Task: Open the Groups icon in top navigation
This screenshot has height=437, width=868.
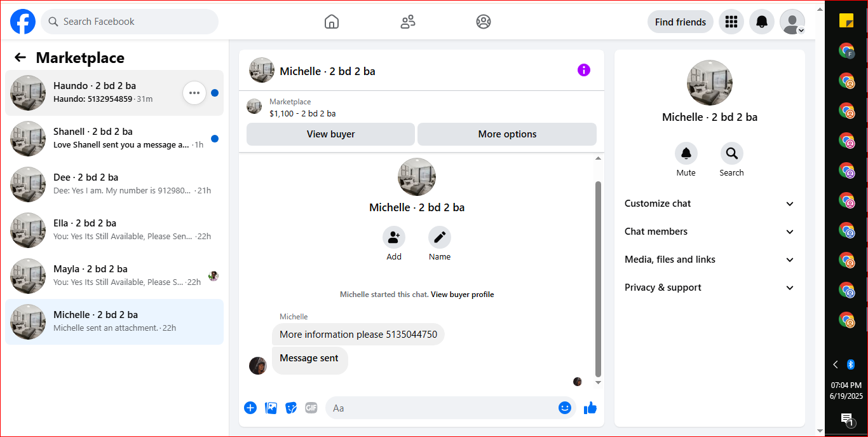Action: pyautogui.click(x=484, y=22)
